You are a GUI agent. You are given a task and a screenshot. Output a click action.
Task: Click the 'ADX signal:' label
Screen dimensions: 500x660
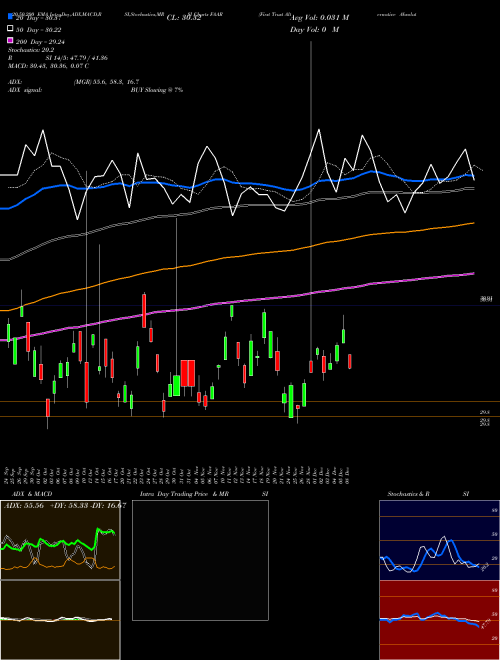[25, 90]
